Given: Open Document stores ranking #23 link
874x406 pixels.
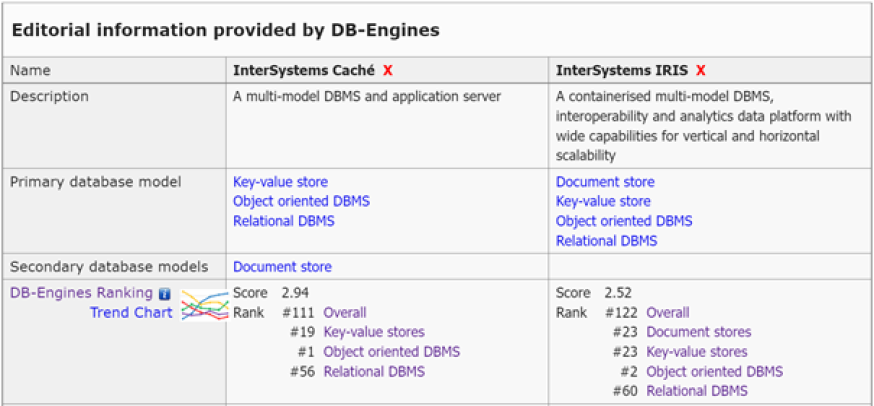Looking at the screenshot, I should tap(699, 332).
